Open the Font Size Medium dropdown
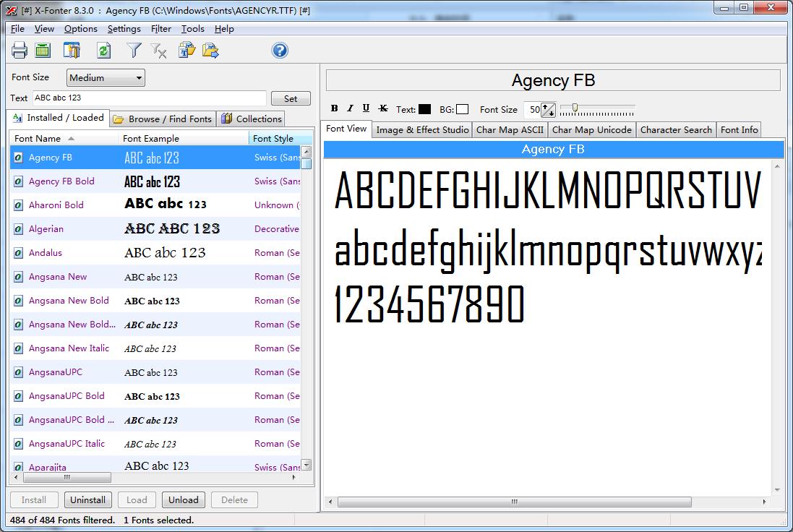 (106, 78)
